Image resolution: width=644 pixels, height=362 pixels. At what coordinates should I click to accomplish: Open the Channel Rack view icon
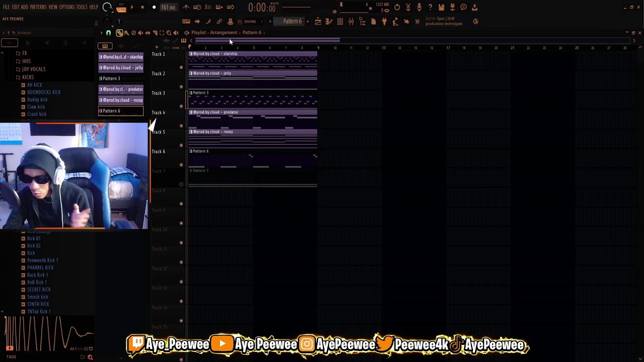340,22
